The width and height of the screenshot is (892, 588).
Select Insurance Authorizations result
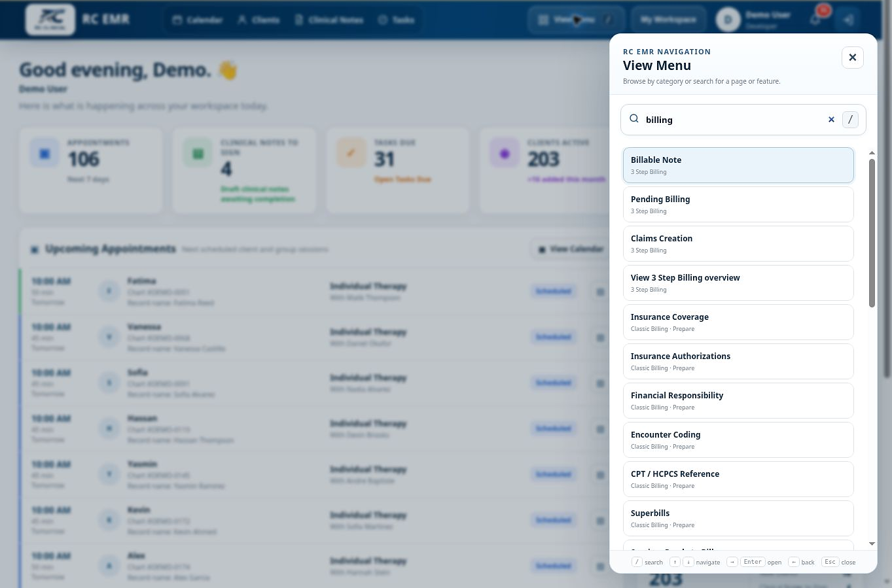pos(738,361)
